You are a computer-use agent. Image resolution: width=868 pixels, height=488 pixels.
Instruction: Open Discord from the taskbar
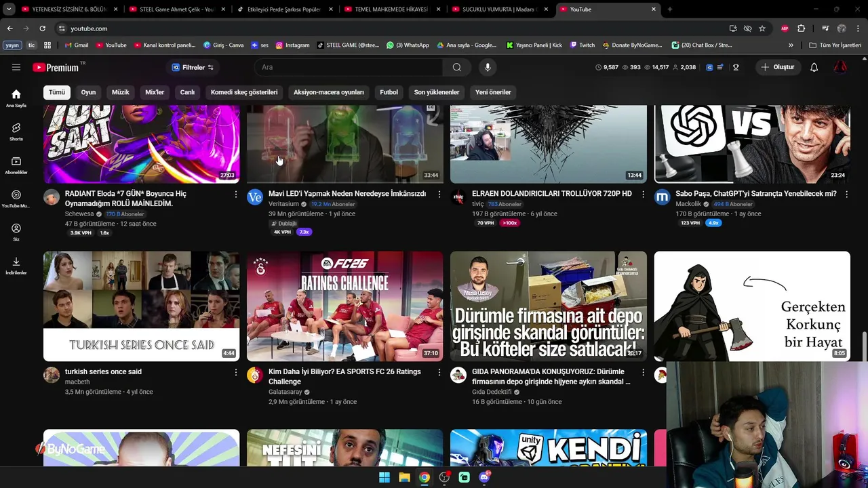click(484, 477)
